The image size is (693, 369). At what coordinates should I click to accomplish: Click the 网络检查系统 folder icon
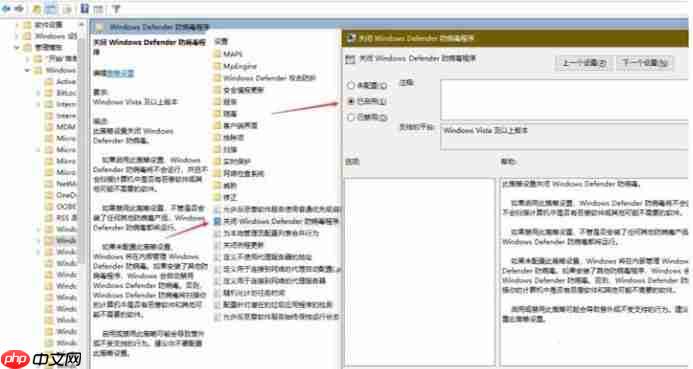coord(217,173)
